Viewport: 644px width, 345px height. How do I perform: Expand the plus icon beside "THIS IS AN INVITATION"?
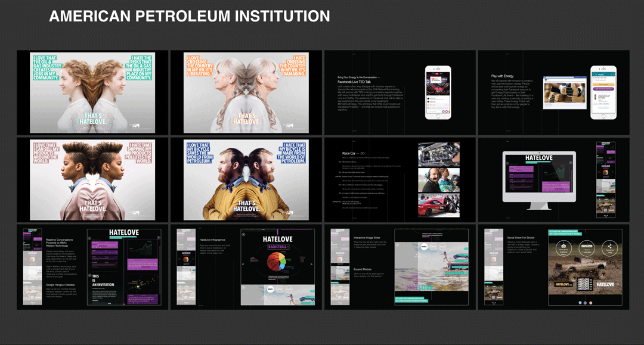tap(90, 276)
